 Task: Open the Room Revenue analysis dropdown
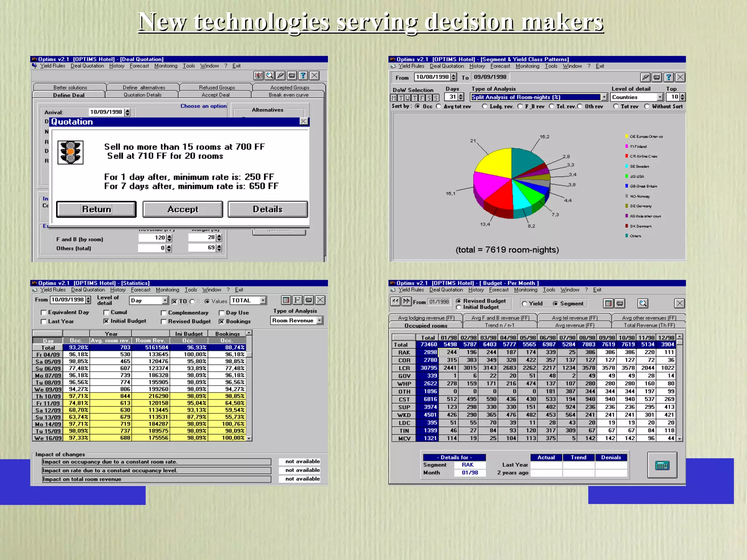point(320,320)
